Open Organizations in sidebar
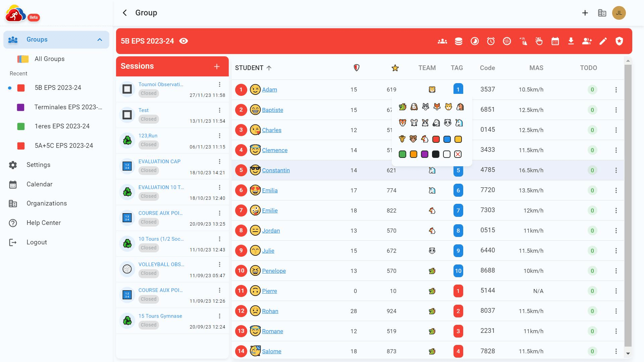Viewport: 644px width, 362px height. 56,203
